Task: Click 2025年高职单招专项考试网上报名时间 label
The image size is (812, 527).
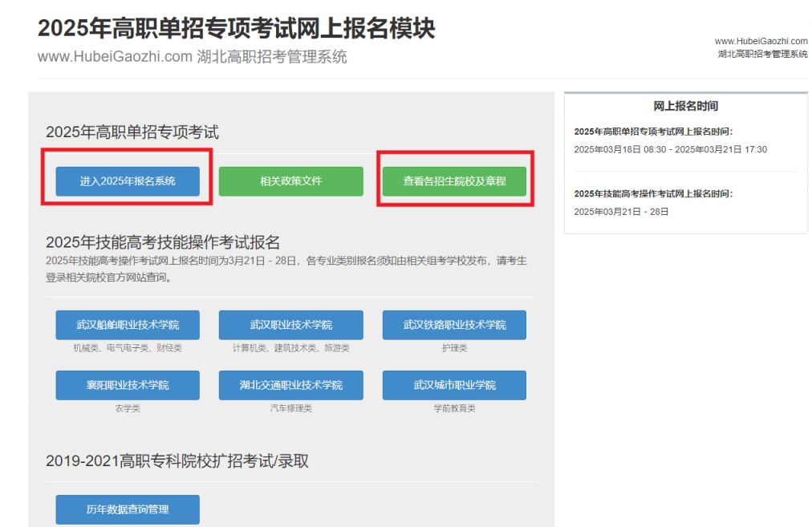Action: 653,132
